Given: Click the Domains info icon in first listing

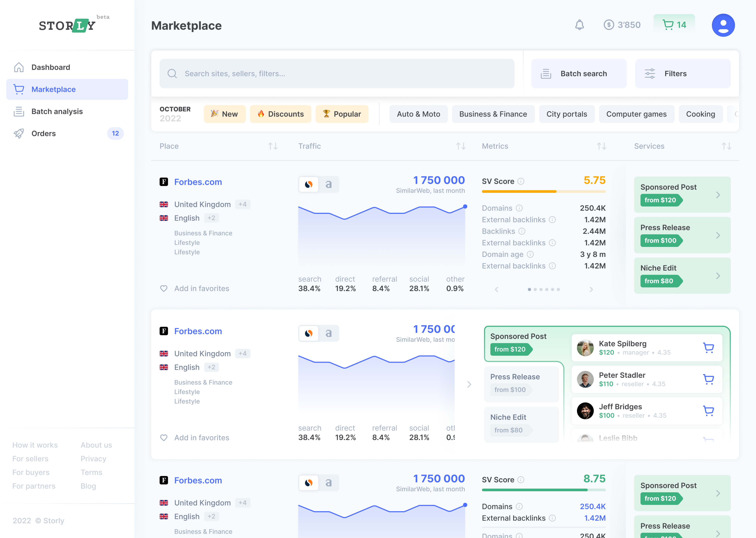Looking at the screenshot, I should tap(519, 208).
